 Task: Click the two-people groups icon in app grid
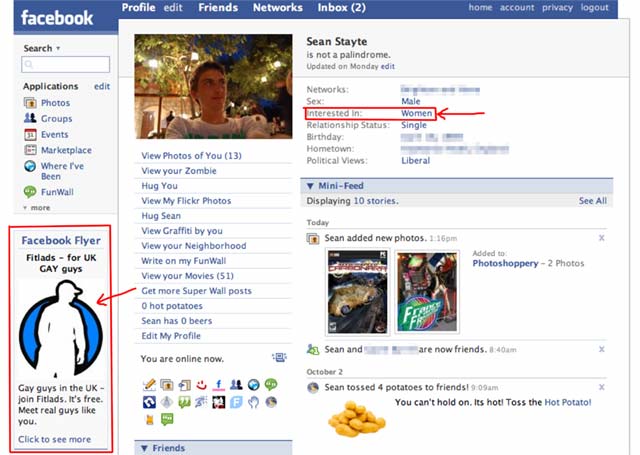(x=236, y=384)
